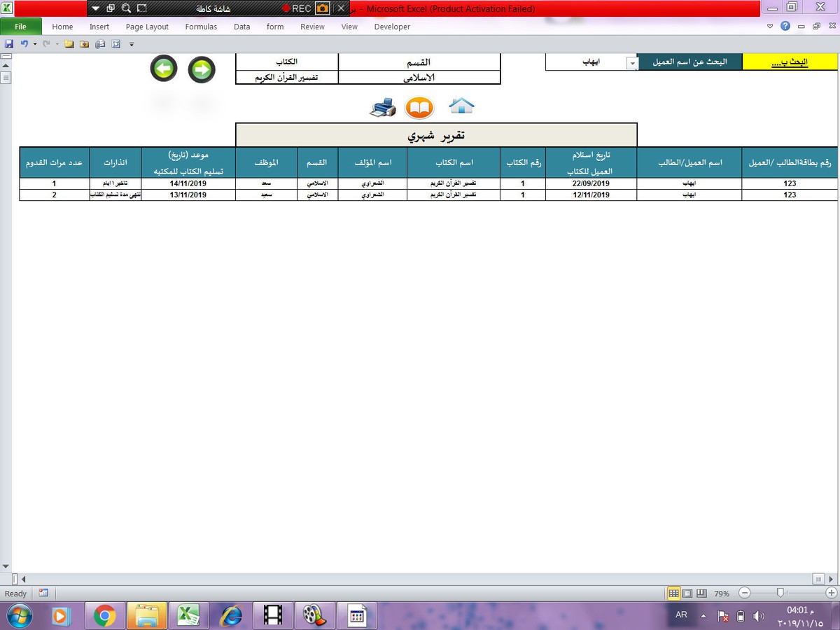
Task: Select the cell with date 13/11/2019
Action: (x=188, y=195)
